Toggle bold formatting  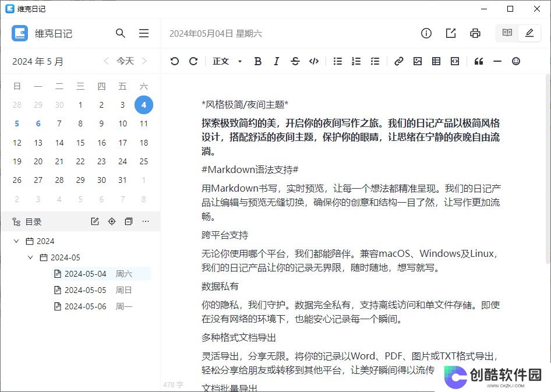[x=257, y=61]
